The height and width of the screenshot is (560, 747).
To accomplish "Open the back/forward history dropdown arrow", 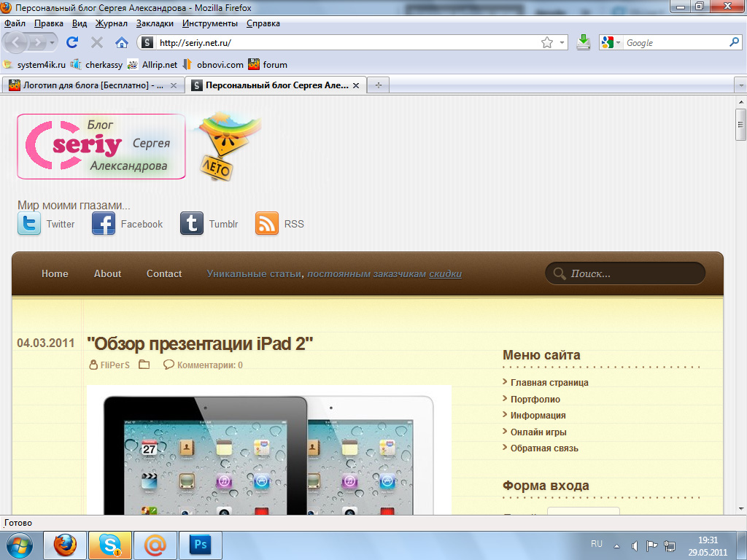I will click(x=52, y=43).
